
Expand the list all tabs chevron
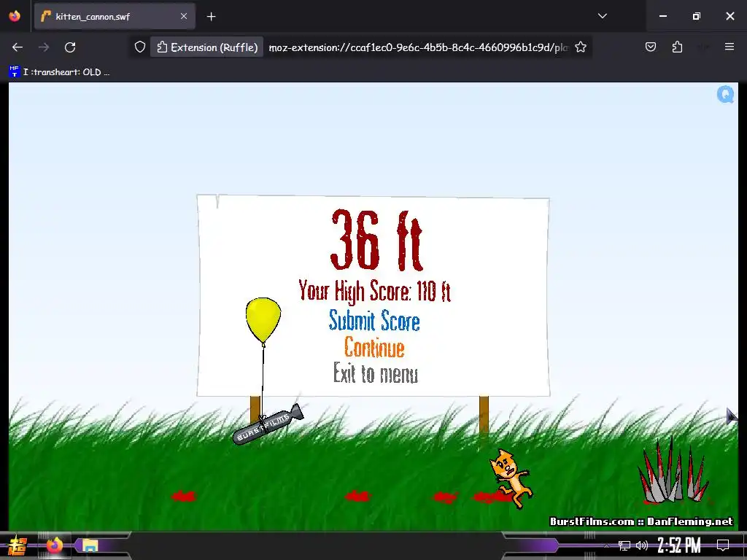[x=602, y=16]
